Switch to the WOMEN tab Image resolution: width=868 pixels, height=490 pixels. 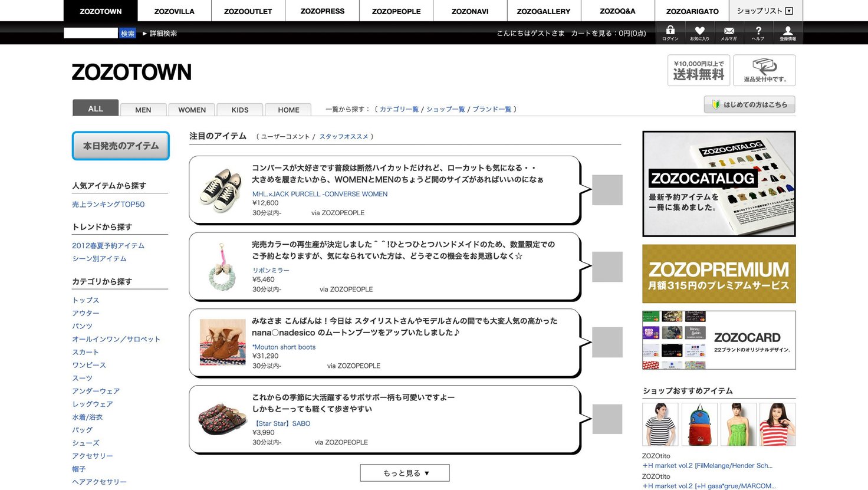click(x=192, y=110)
